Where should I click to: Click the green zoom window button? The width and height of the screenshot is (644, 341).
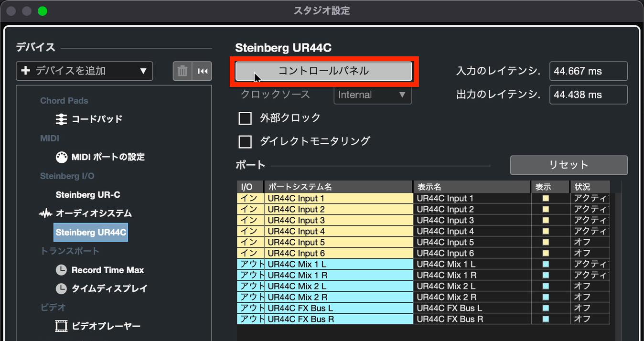point(43,11)
